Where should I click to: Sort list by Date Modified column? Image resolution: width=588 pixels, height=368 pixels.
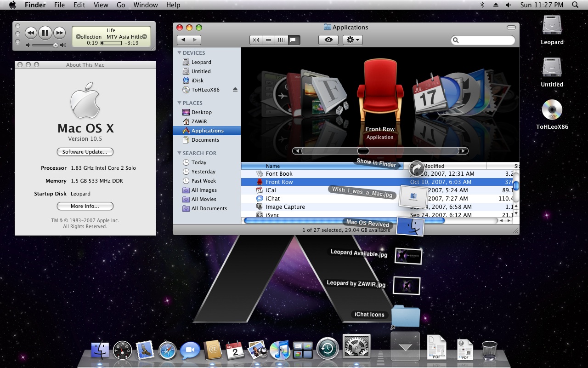click(x=445, y=166)
